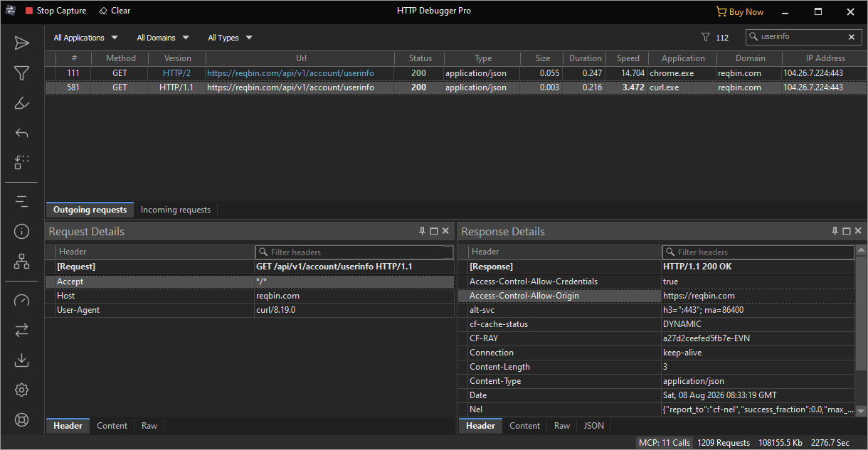Click the app logo icon in title bar
The height and width of the screenshot is (450, 868).
point(10,11)
